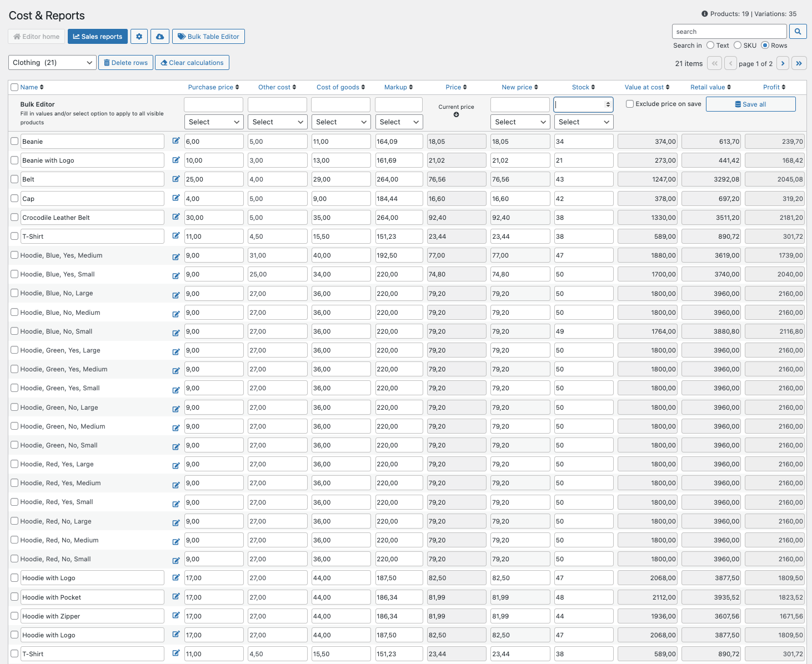Switch to Bulk Table Editor
The width and height of the screenshot is (812, 664).
pos(208,37)
